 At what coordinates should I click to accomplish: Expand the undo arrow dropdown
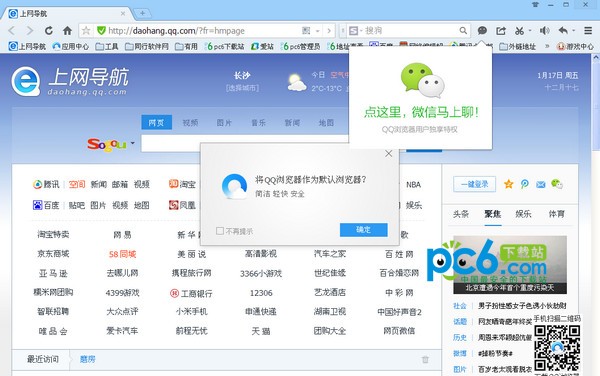click(573, 30)
